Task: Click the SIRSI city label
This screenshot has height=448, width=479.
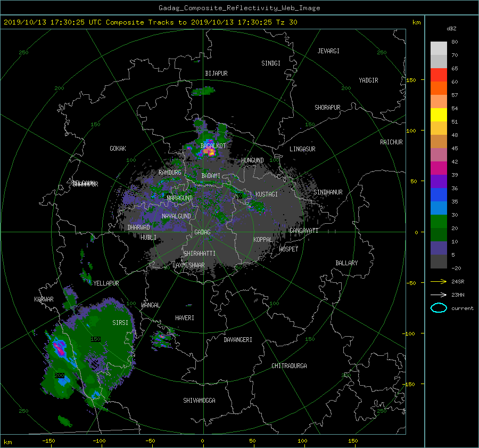Action: [x=120, y=323]
